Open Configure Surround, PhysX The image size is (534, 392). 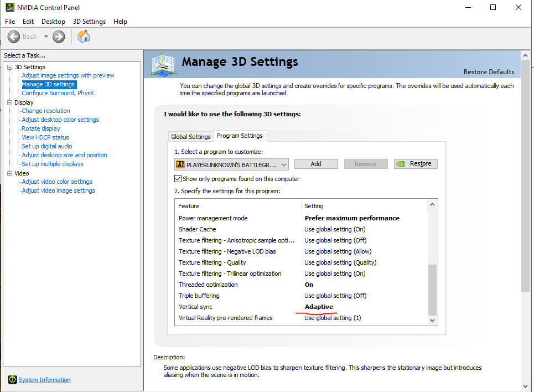pyautogui.click(x=58, y=93)
